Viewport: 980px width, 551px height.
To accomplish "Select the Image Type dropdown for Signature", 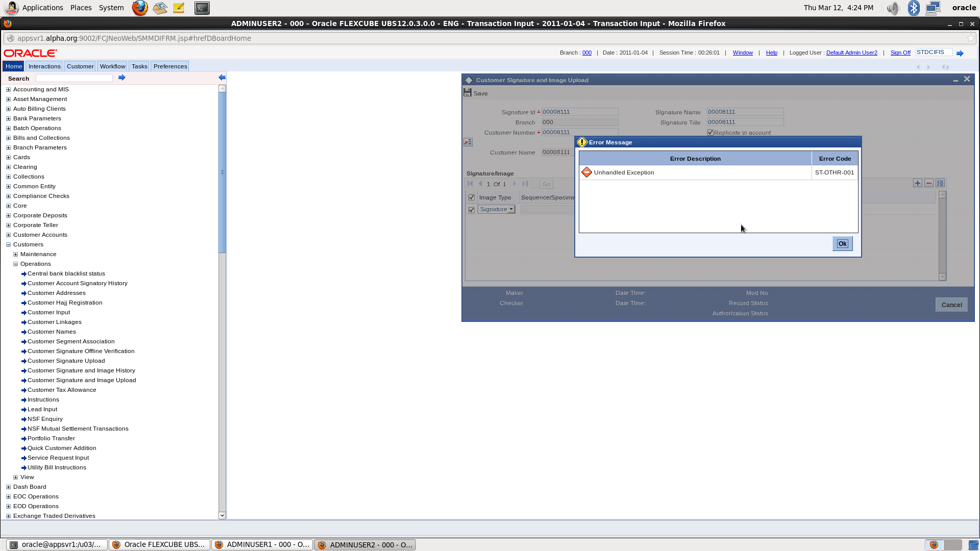I will click(x=496, y=209).
